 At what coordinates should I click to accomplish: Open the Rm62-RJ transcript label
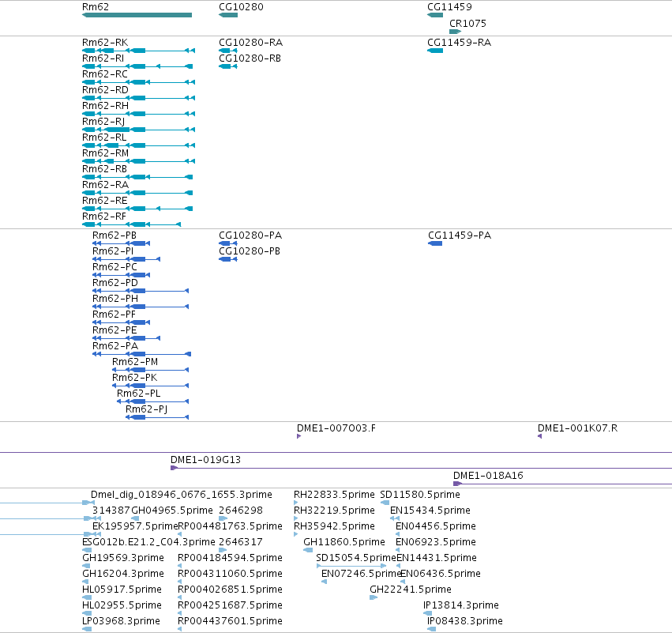click(x=103, y=122)
